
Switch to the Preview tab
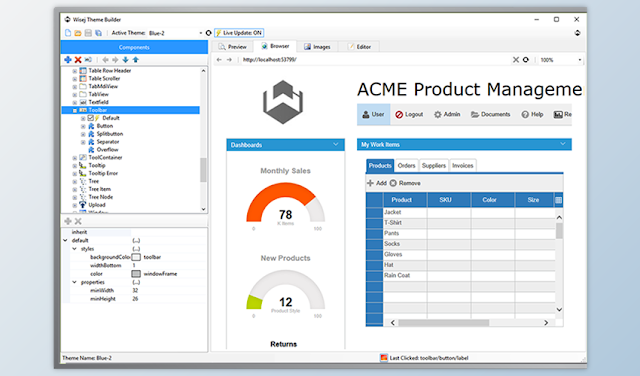point(233,47)
